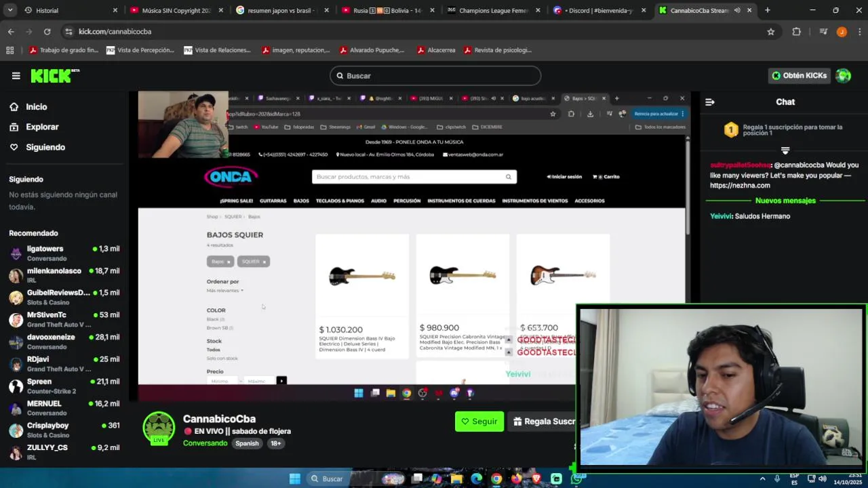868x488 pixels.
Task: Open the apps grid in bookmarks bar
Action: (x=9, y=50)
